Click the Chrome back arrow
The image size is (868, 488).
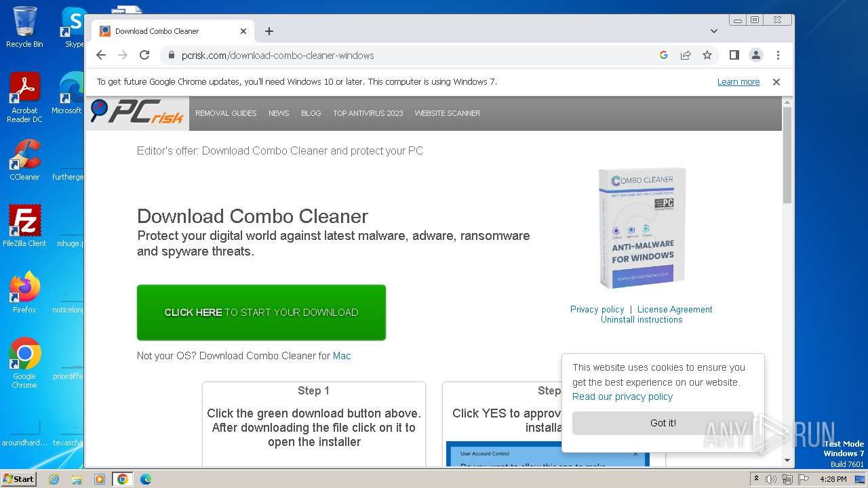tap(101, 56)
